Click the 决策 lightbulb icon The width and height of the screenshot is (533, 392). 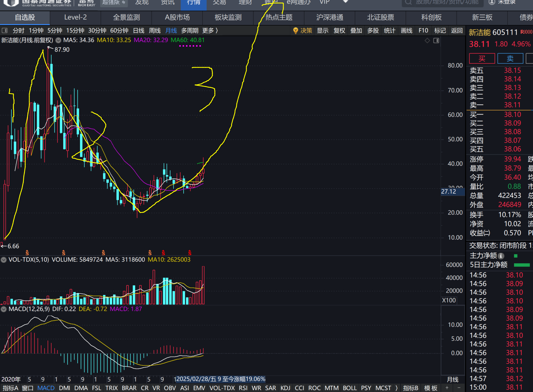pyautogui.click(x=295, y=30)
